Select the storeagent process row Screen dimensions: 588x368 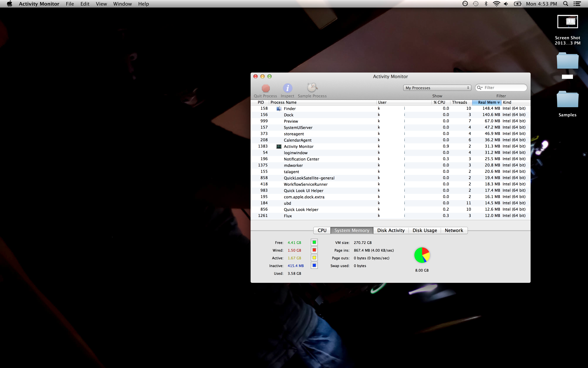[390, 134]
